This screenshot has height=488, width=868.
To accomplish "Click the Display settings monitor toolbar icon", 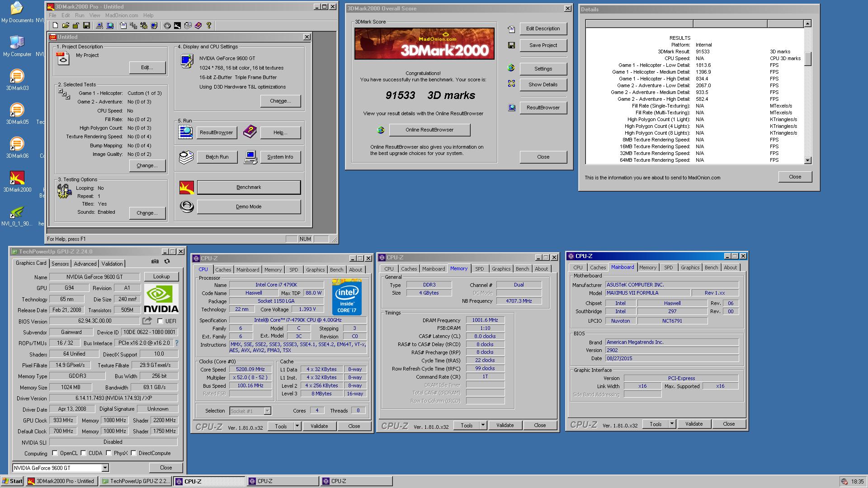I will coord(154,26).
